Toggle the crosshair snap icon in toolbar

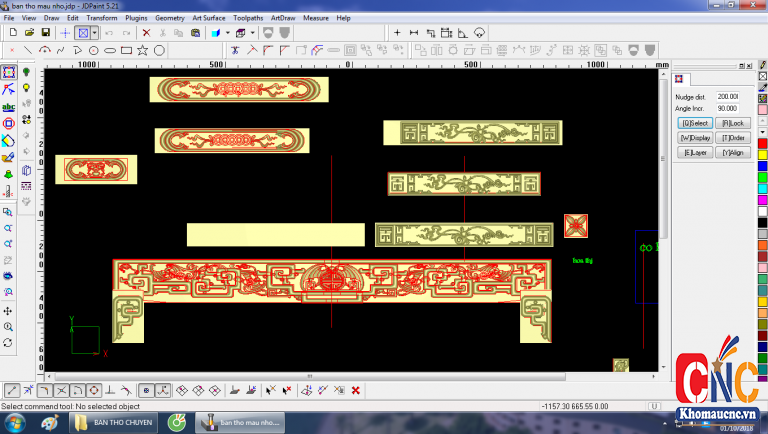(65, 33)
